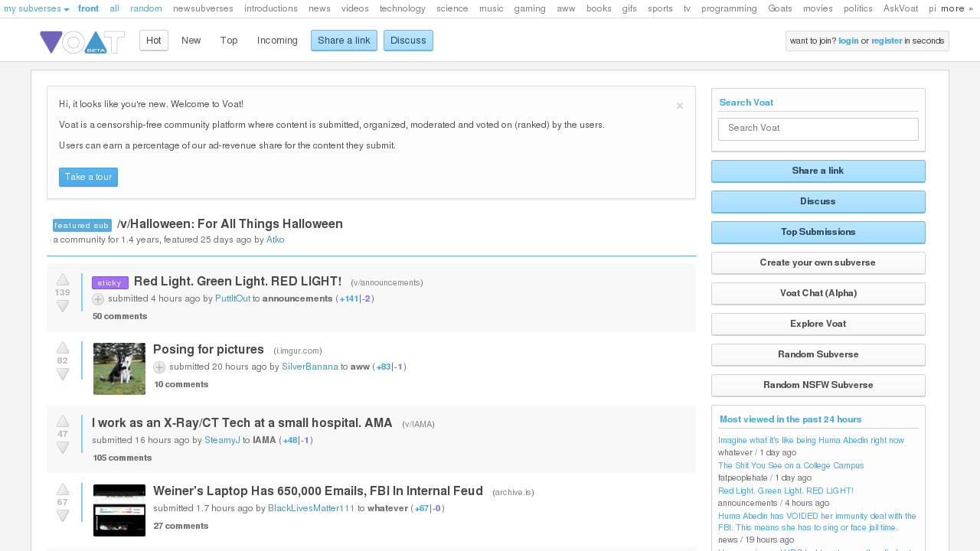Go to the front subverse link
The height and width of the screenshot is (551, 980).
pyautogui.click(x=89, y=8)
